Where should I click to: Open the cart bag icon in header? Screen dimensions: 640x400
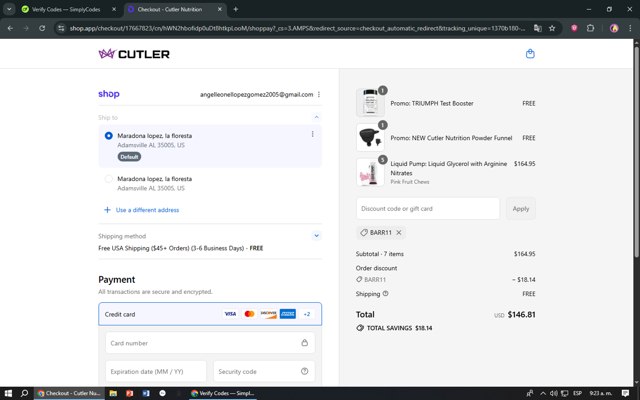point(530,54)
